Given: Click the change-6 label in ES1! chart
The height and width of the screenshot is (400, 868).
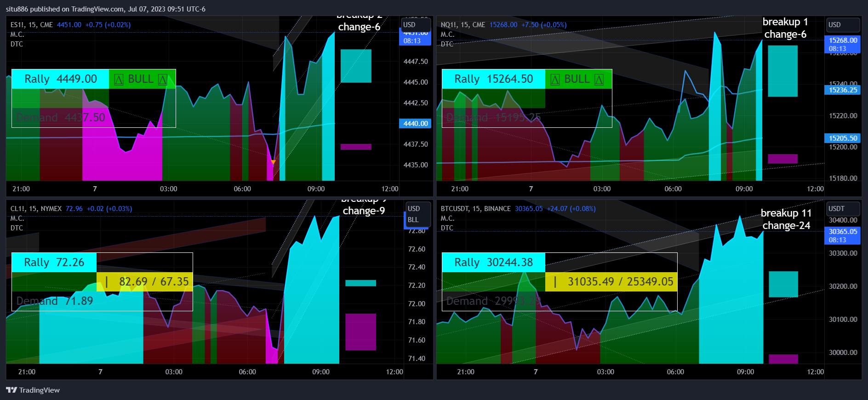Looking at the screenshot, I should coord(359,27).
